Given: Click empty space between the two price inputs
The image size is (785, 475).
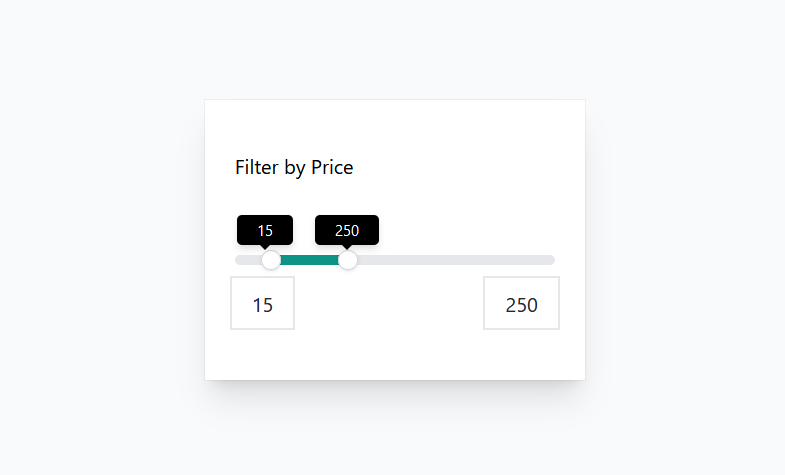Looking at the screenshot, I should [390, 304].
